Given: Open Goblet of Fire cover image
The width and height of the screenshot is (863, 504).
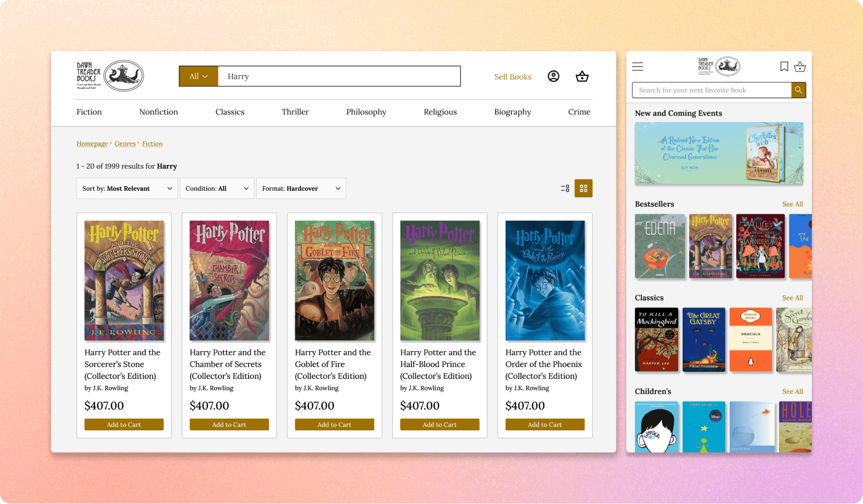Looking at the screenshot, I should (x=334, y=281).
